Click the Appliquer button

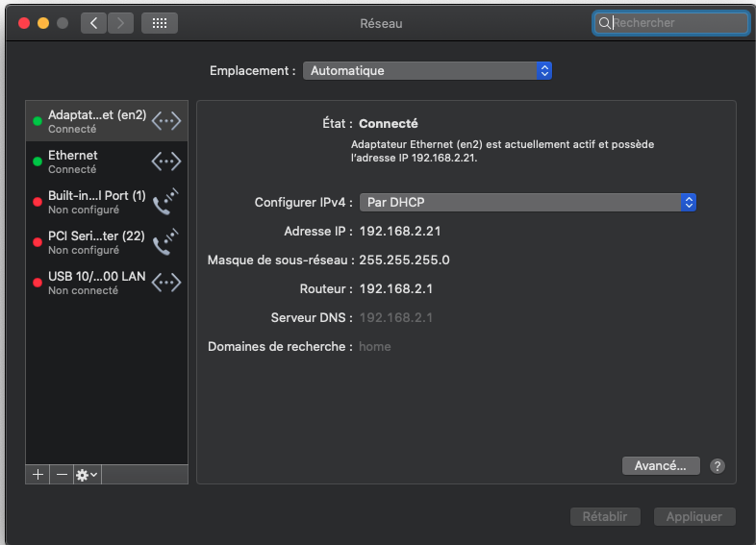coord(694,516)
